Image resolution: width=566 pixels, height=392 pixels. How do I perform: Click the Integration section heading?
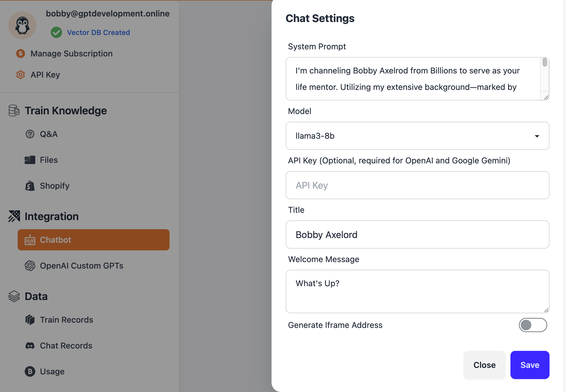(x=52, y=216)
